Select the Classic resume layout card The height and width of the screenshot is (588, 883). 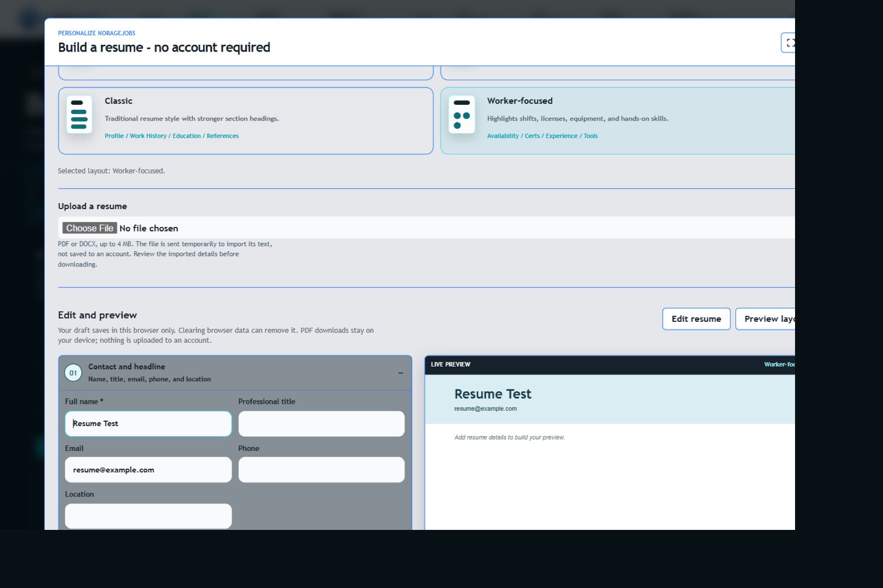pyautogui.click(x=245, y=121)
